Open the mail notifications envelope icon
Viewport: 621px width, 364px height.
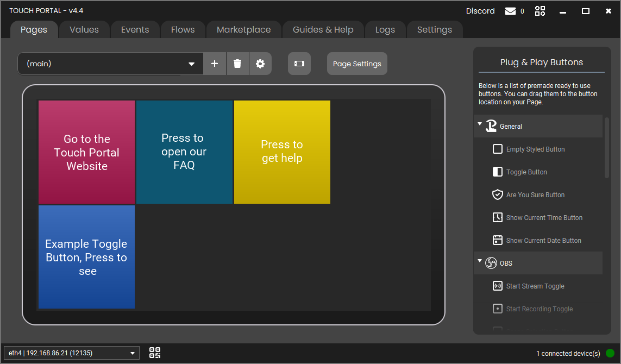pos(510,11)
